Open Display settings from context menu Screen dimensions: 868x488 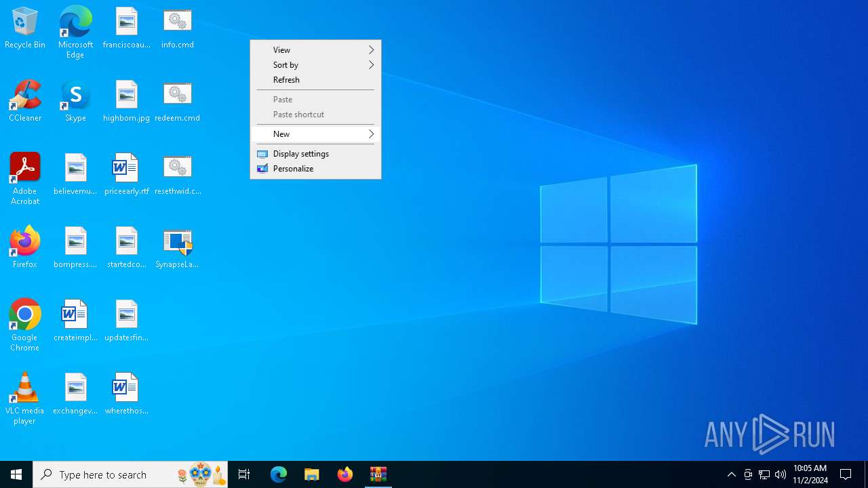pos(315,154)
